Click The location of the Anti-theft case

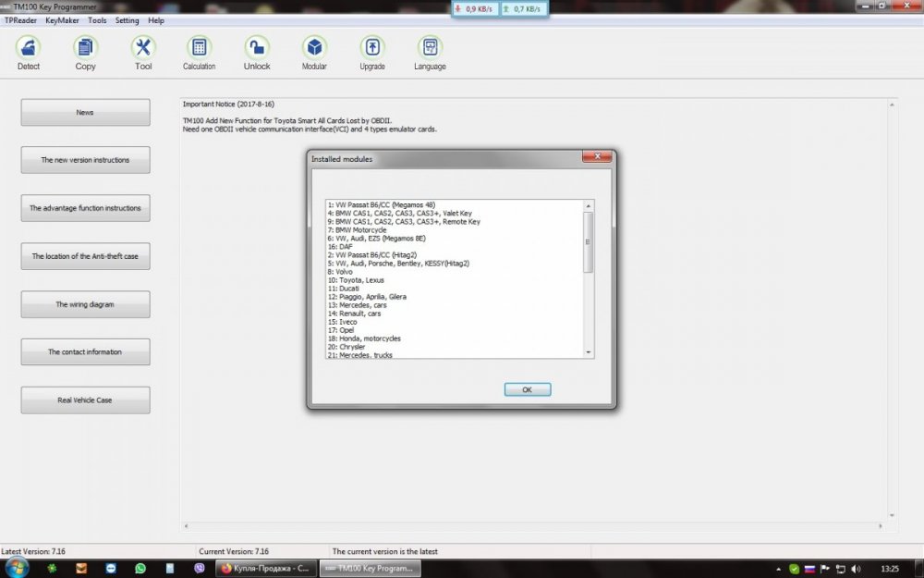point(85,256)
